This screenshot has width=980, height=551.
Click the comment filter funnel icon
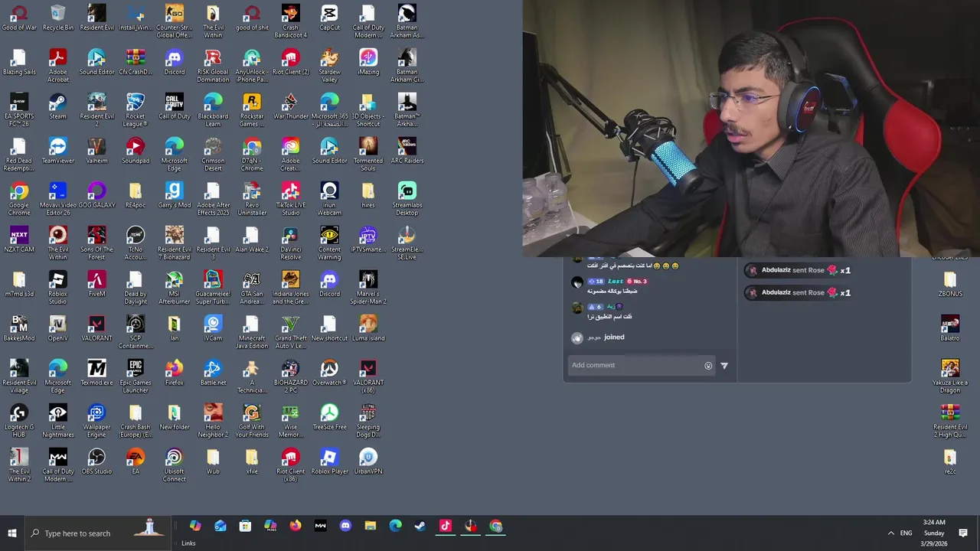(724, 366)
